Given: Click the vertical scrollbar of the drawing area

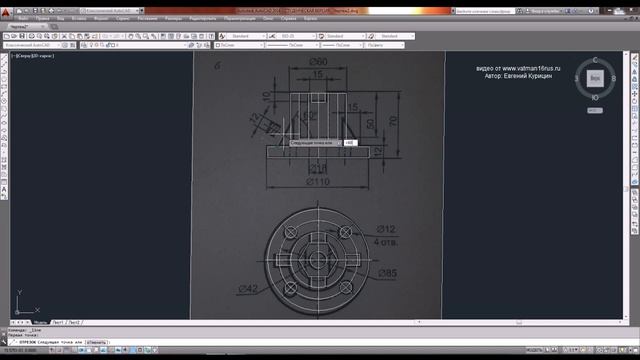Looking at the screenshot, I should pyautogui.click(x=626, y=186).
